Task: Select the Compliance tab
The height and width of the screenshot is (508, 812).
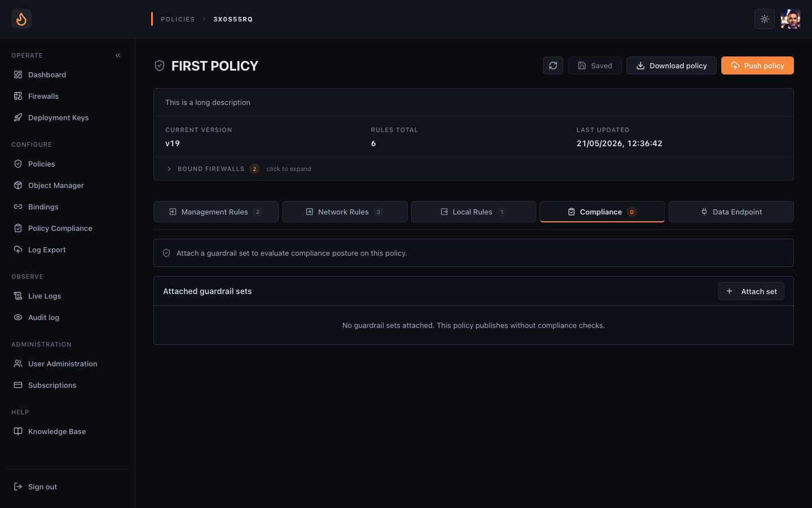Action: tap(602, 212)
